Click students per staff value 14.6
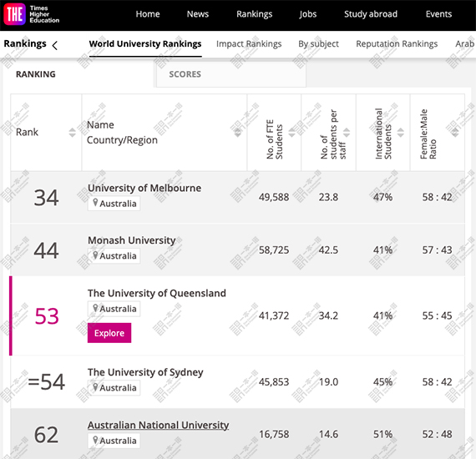 pos(328,435)
